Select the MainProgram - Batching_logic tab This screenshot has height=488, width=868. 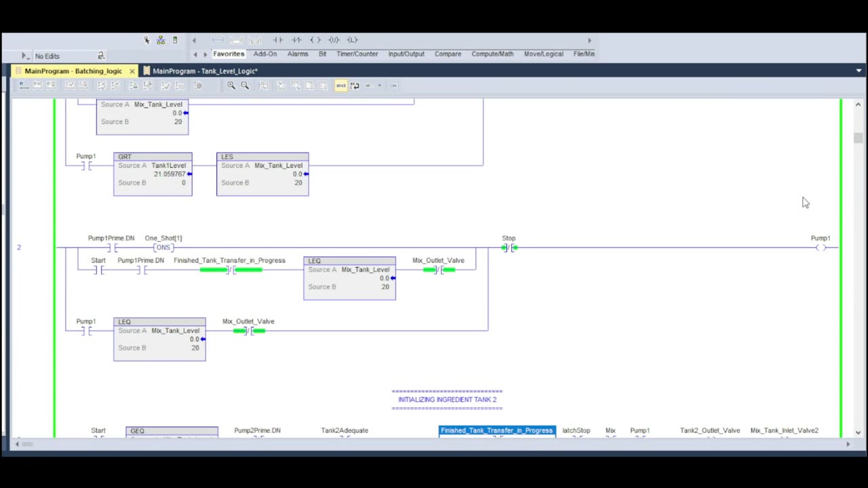(73, 70)
